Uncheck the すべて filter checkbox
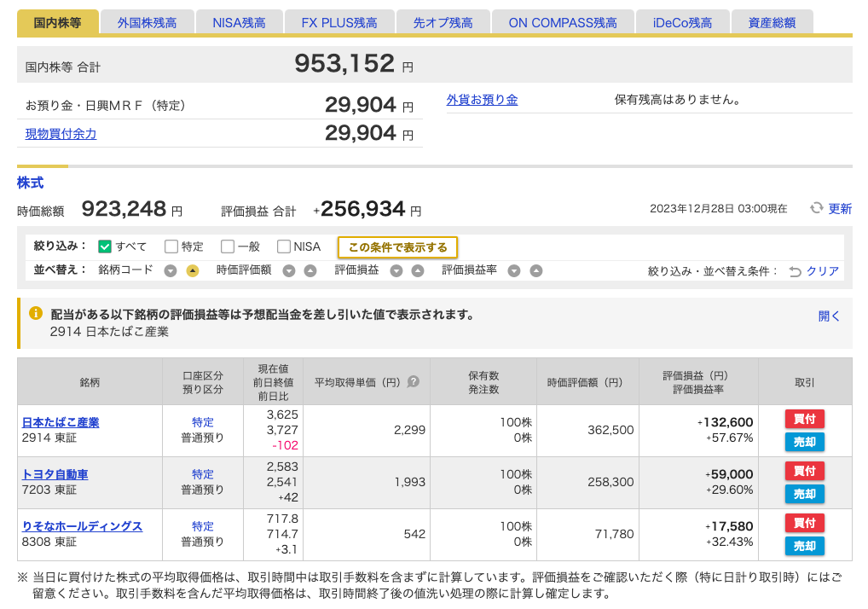This screenshot has height=609, width=868. (105, 246)
